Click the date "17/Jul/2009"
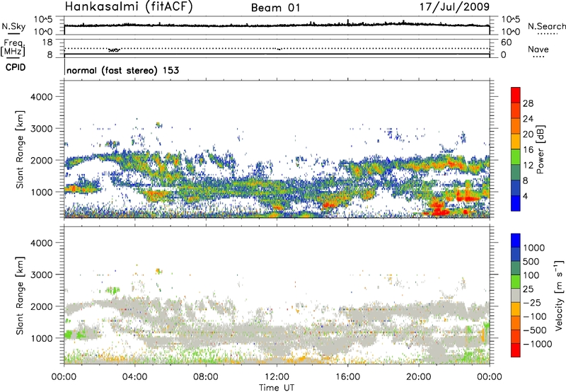Viewport: 566px width, 392px height. click(x=454, y=6)
